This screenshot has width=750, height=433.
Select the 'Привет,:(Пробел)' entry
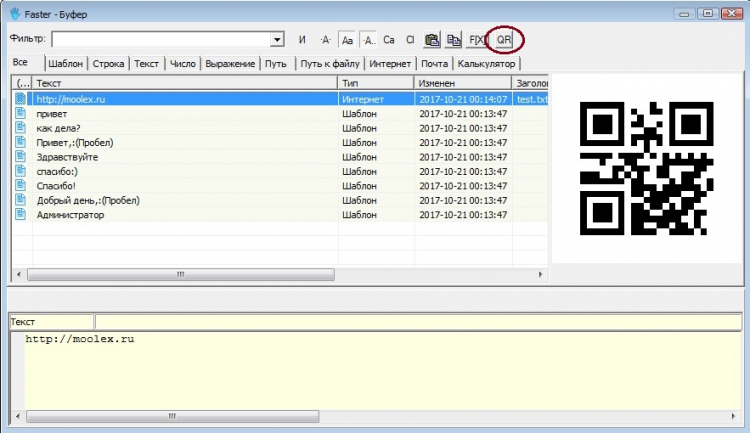(x=75, y=143)
